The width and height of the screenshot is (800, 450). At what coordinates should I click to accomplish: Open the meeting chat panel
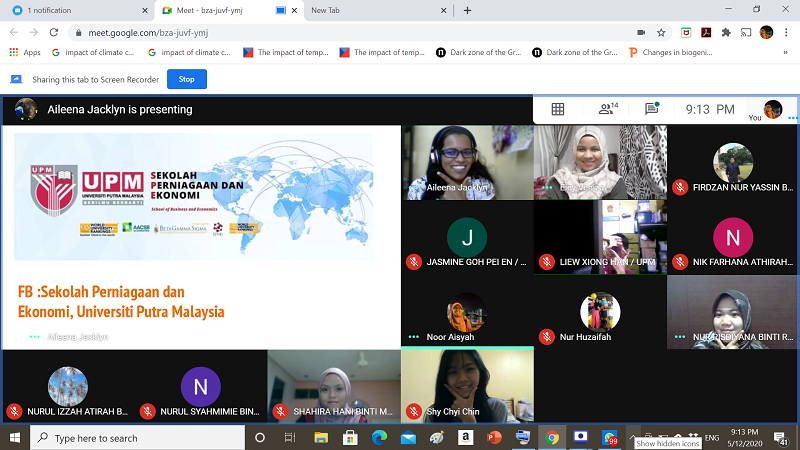652,109
